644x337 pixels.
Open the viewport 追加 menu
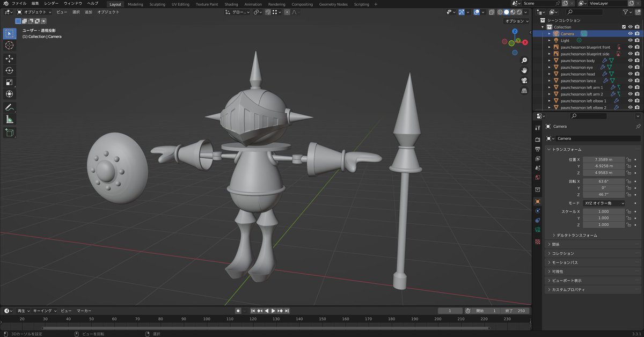point(89,12)
